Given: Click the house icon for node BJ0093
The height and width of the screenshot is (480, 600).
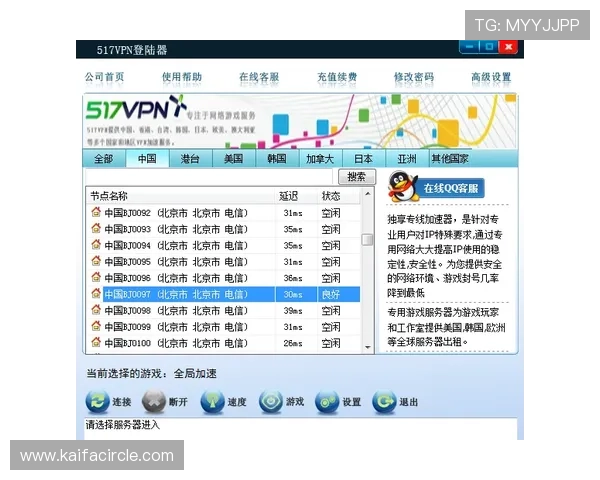Looking at the screenshot, I should pyautogui.click(x=96, y=229).
